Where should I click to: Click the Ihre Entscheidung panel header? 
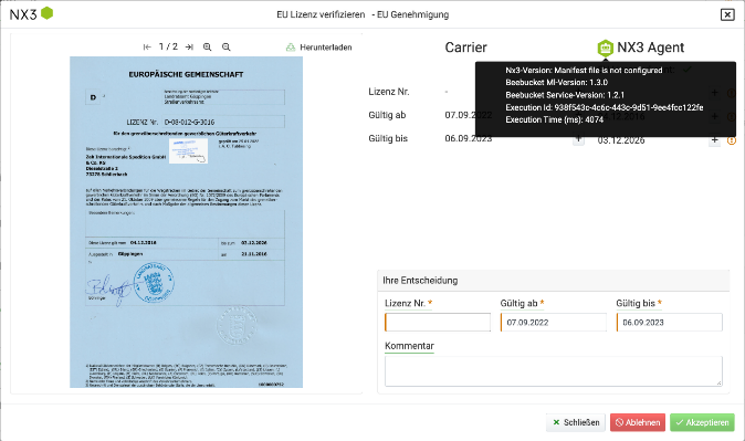(x=554, y=281)
